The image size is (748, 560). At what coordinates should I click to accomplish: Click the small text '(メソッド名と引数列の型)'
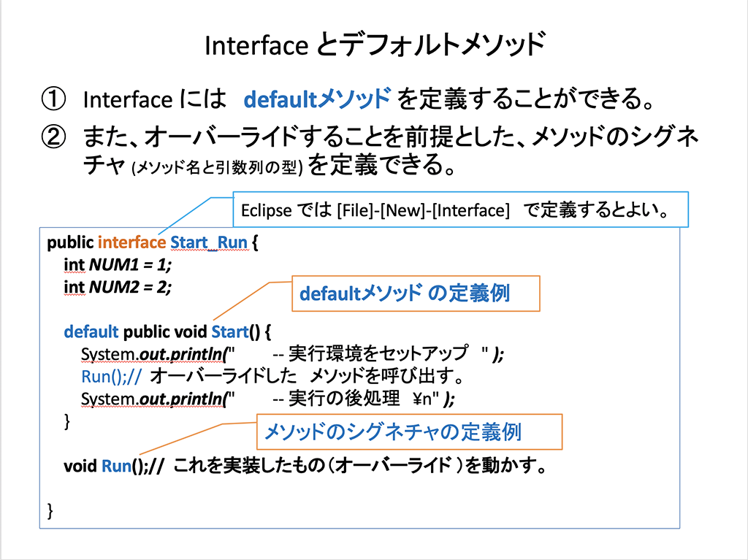217,167
